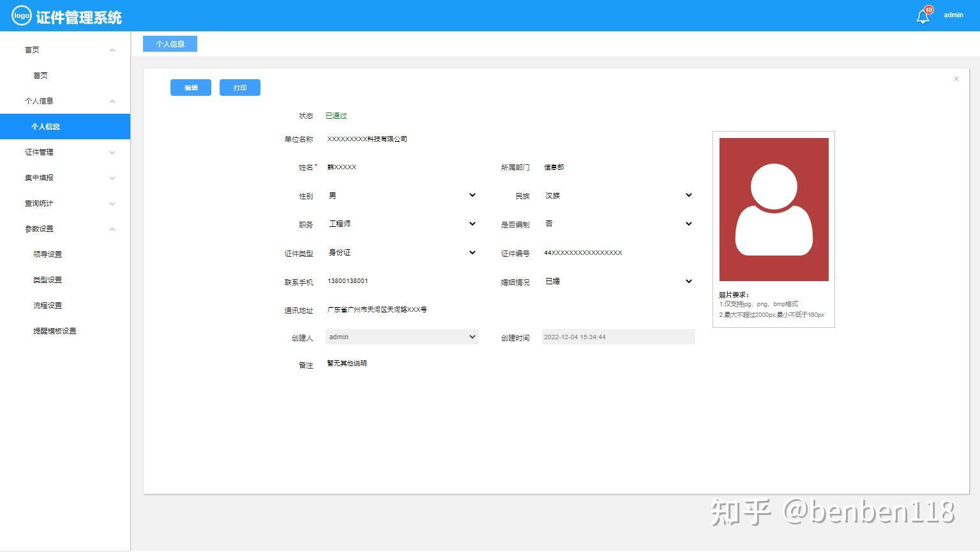Open the 职务 dropdown

[x=402, y=224]
